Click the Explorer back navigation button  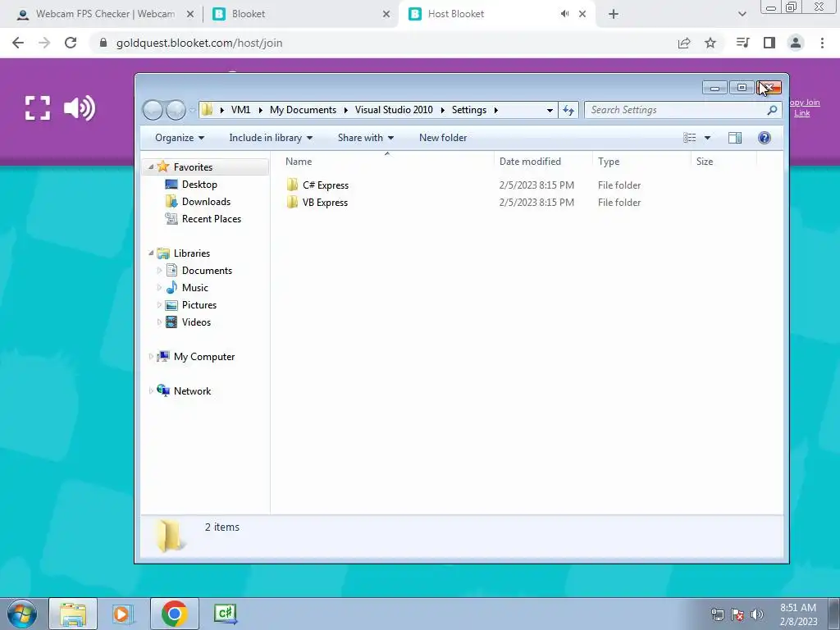coord(153,110)
